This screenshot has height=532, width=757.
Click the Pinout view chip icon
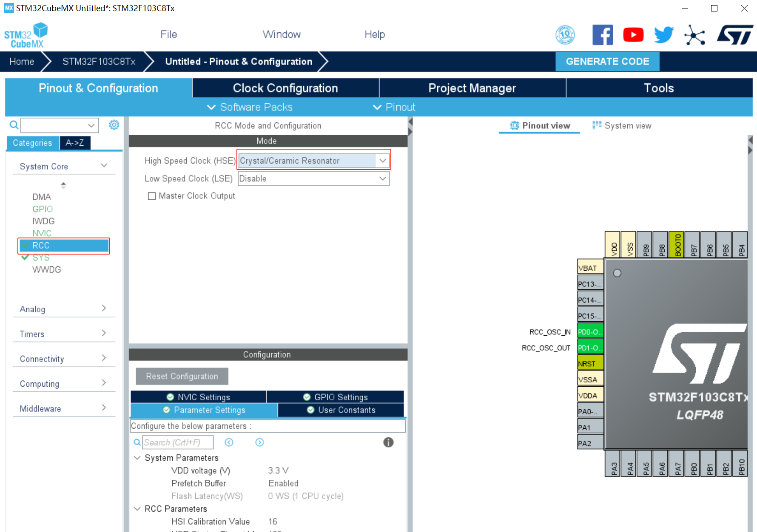[x=515, y=125]
